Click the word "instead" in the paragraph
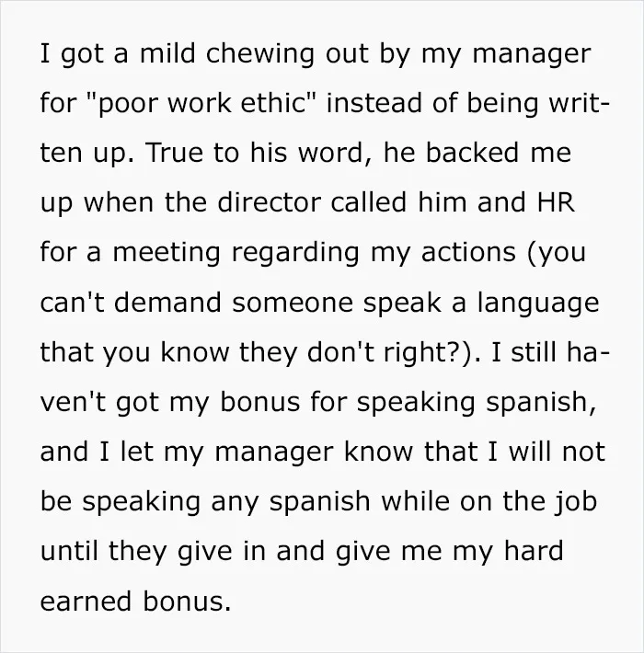The width and height of the screenshot is (644, 653). 374,102
